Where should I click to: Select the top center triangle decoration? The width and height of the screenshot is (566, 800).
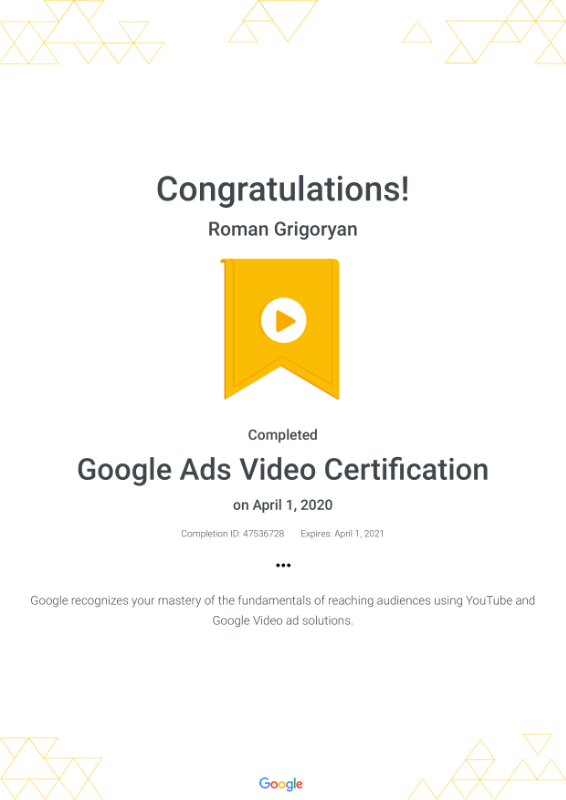tap(273, 21)
